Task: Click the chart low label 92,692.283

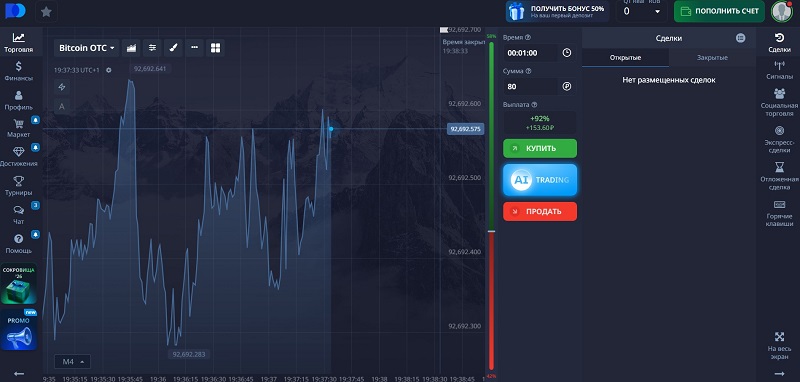Action: [189, 354]
